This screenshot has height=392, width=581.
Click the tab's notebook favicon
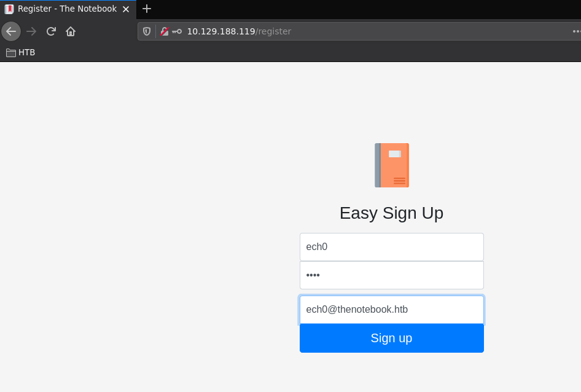[9, 9]
